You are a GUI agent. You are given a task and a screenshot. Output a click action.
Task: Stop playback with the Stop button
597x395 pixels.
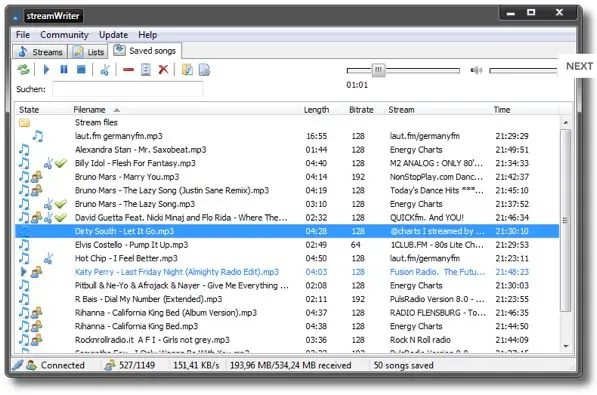coord(81,70)
